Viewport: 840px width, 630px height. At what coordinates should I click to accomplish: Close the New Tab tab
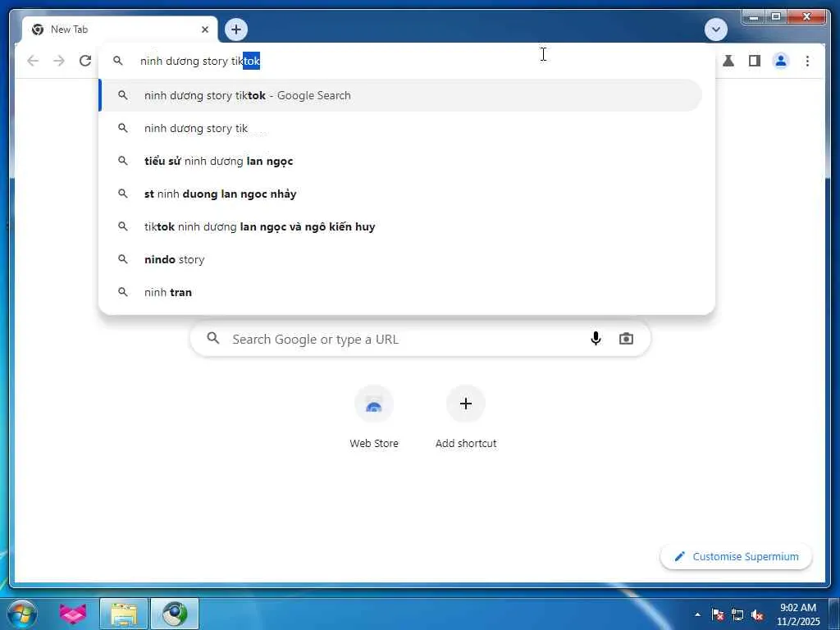tap(204, 30)
